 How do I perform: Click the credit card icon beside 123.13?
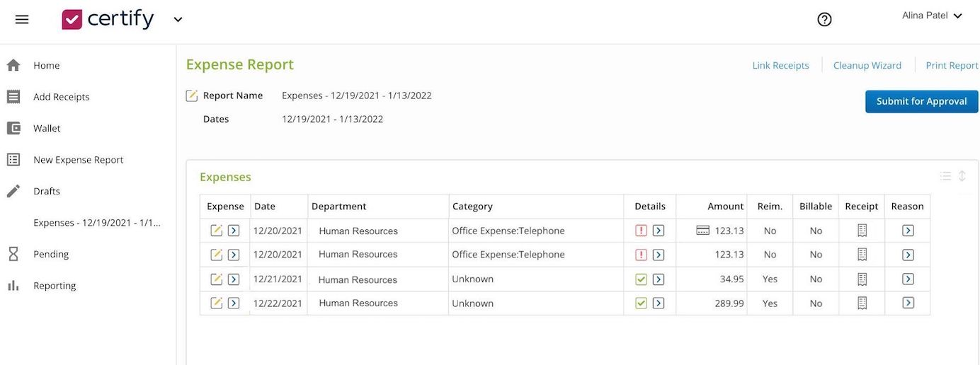coord(702,231)
